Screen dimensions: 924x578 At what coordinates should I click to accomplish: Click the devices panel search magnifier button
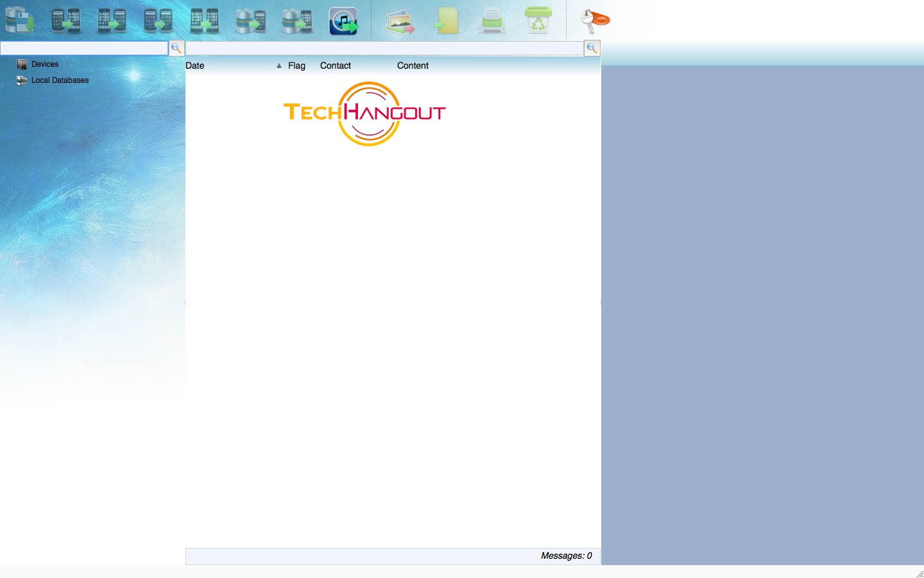pos(176,48)
